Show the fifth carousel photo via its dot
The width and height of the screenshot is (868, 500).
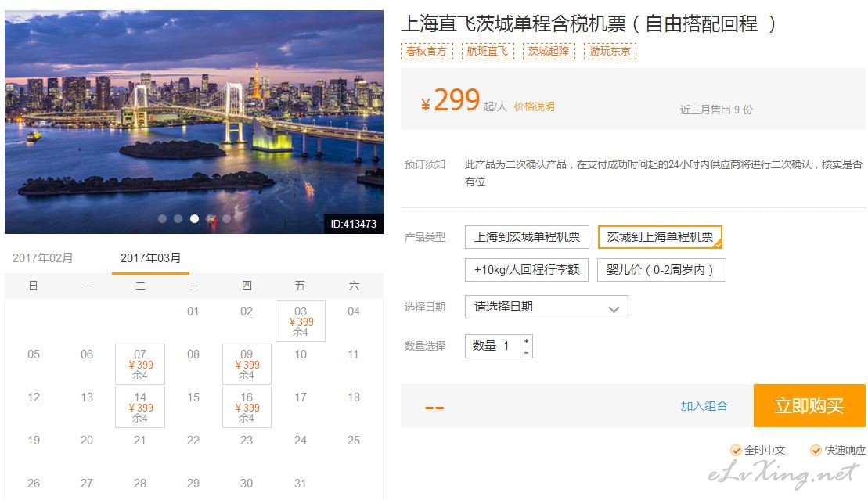(226, 219)
